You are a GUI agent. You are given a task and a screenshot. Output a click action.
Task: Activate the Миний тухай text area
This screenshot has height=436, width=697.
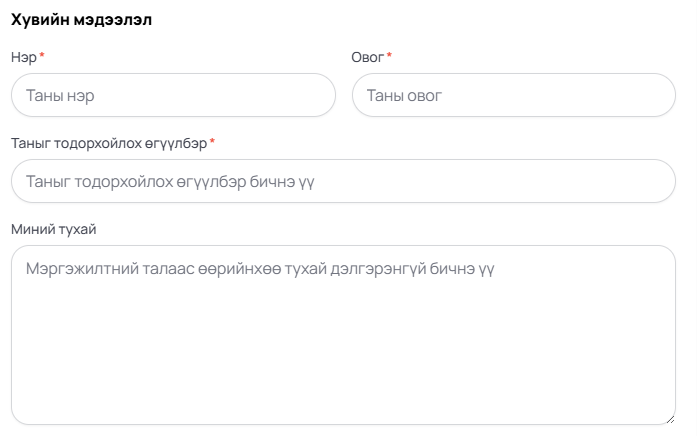click(x=344, y=335)
